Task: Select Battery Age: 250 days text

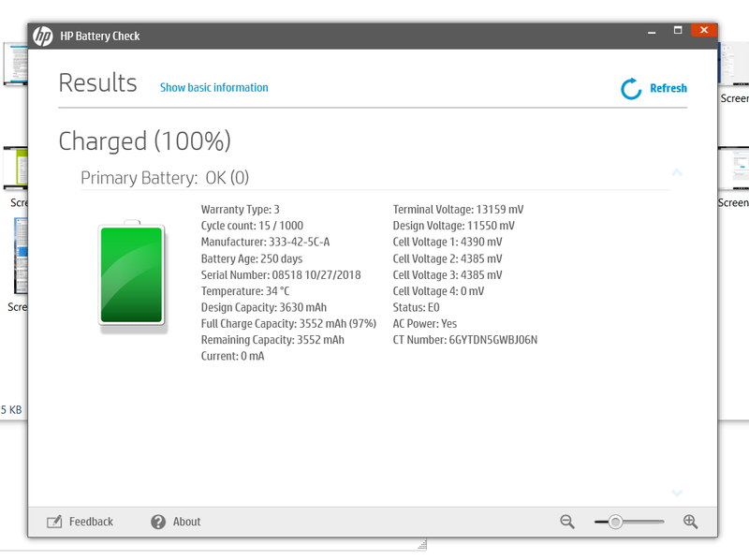Action: coord(252,258)
